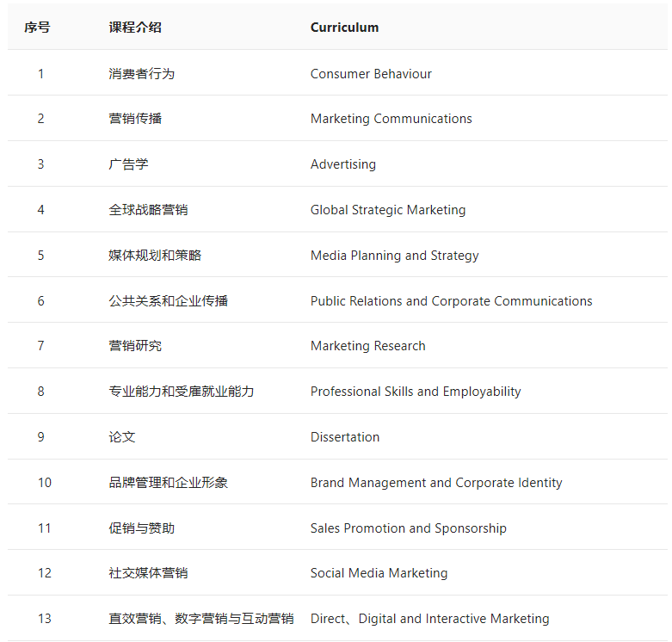Select the 促销与赞助 cell
This screenshot has width=672, height=642.
141,528
